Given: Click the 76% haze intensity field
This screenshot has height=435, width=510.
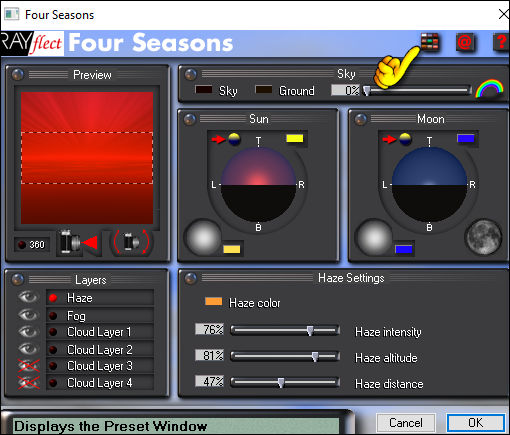Looking at the screenshot, I should tap(210, 329).
